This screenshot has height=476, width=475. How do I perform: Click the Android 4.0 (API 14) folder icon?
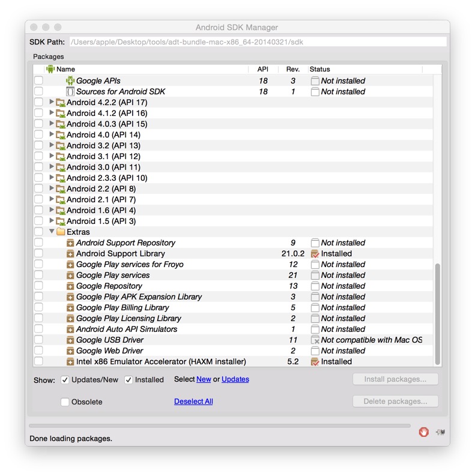coord(61,135)
